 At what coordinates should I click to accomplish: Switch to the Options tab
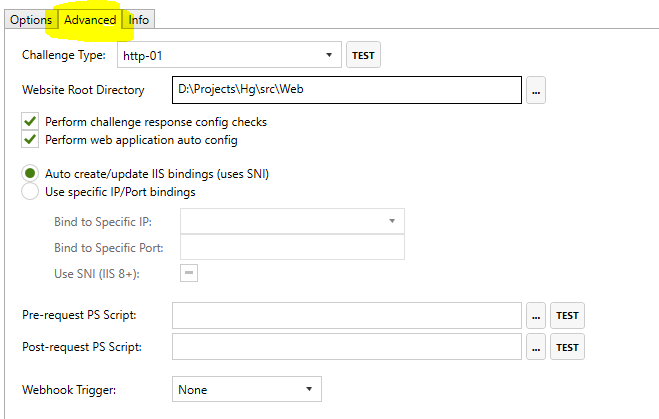tap(30, 20)
